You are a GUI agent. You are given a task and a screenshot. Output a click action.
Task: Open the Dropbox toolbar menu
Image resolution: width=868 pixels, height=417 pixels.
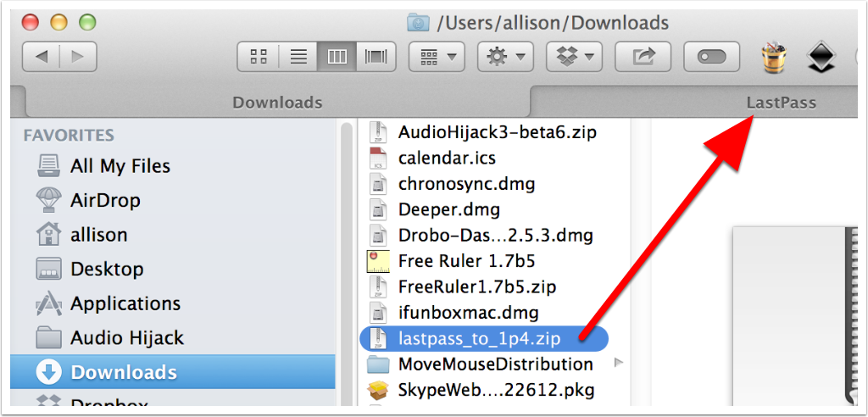[574, 57]
